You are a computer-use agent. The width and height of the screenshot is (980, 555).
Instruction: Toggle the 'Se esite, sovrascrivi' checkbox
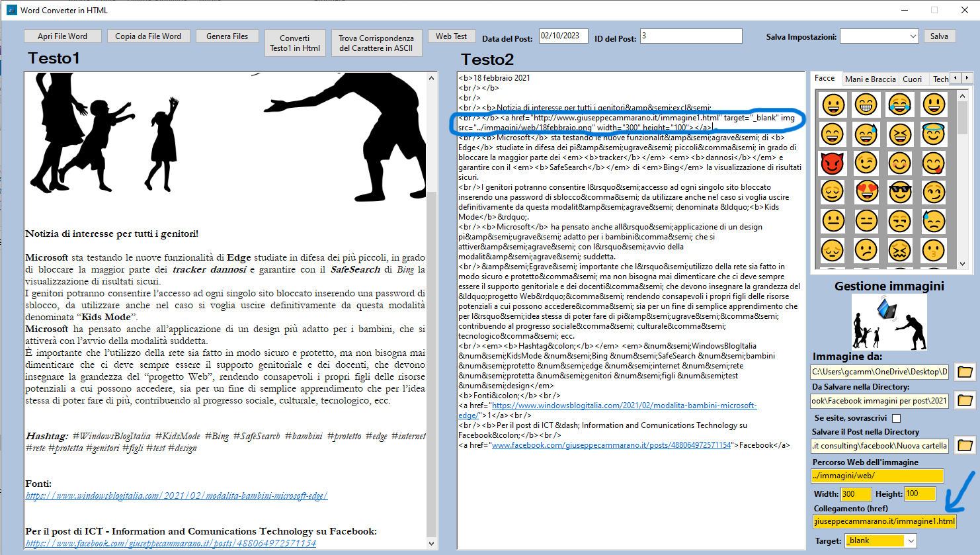[x=896, y=418]
